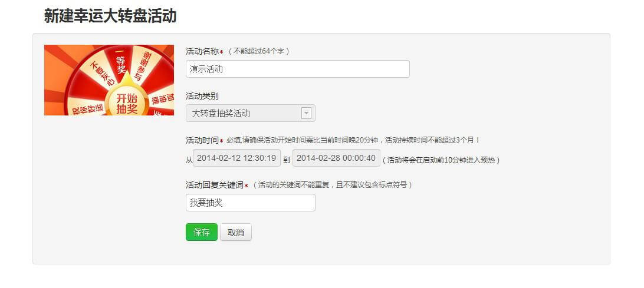Open start time picker showing 2014-02-12 12:30:19
The height and width of the screenshot is (288, 644).
click(237, 158)
